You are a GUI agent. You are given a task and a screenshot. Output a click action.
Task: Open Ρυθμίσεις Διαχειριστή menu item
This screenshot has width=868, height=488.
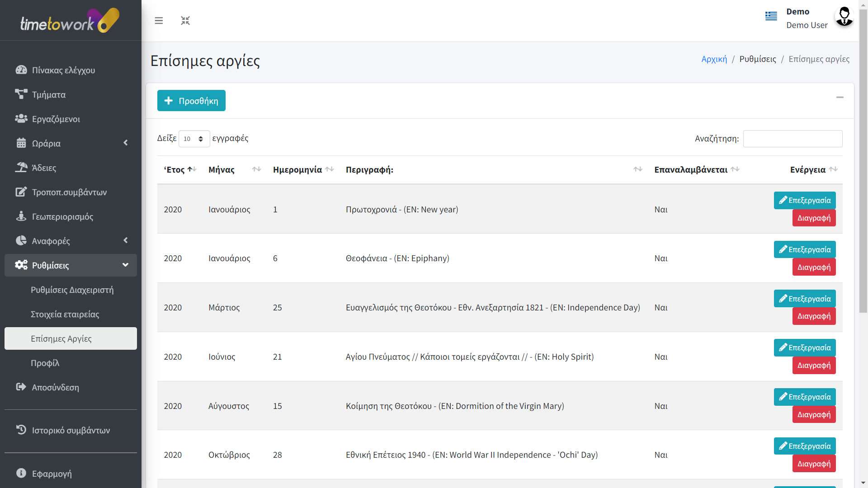click(x=72, y=290)
